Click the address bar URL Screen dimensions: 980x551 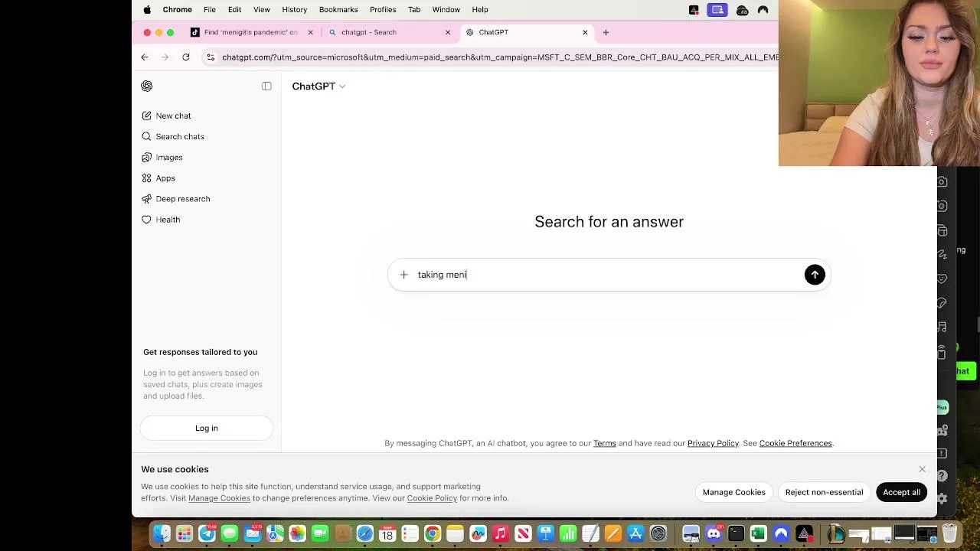tap(500, 57)
